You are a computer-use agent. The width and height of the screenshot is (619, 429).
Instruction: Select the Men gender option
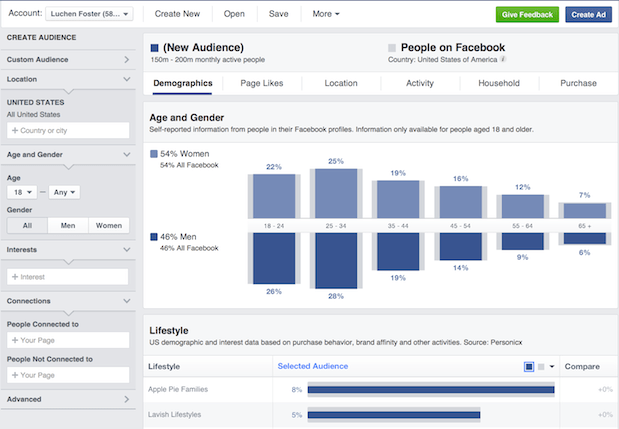[67, 226]
